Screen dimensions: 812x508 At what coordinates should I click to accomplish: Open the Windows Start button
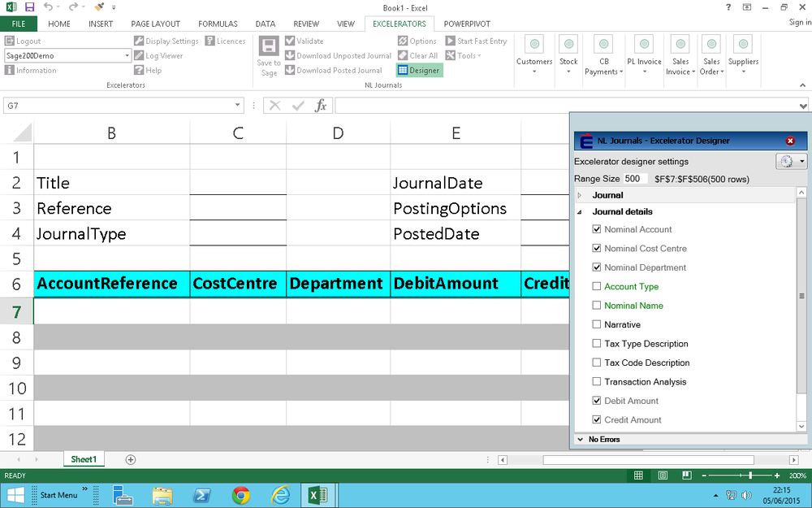15,496
